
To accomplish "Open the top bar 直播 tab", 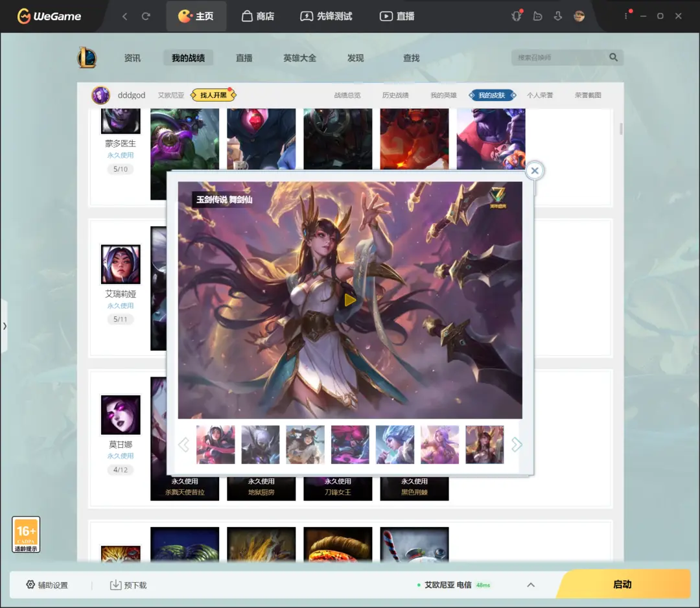I will pyautogui.click(x=397, y=16).
